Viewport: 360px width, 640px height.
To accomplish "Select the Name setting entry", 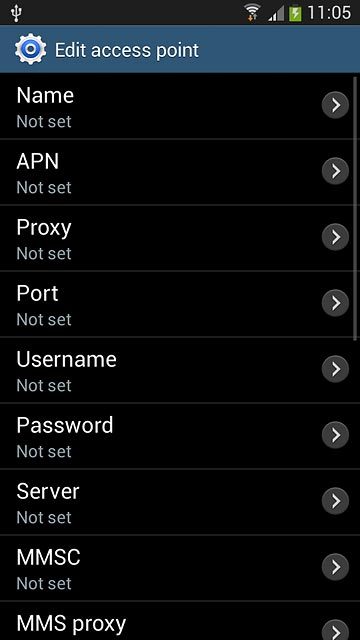I will pos(180,106).
